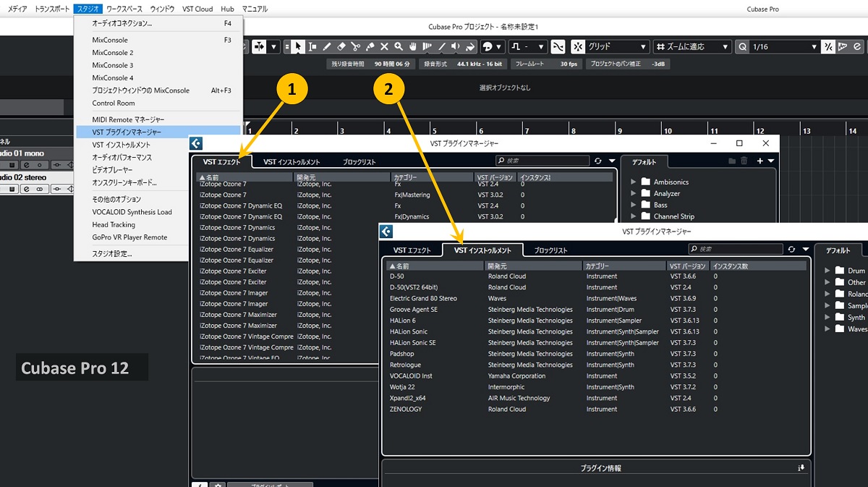
Task: Select HALion Sonic SE in instrument list
Action: click(413, 343)
